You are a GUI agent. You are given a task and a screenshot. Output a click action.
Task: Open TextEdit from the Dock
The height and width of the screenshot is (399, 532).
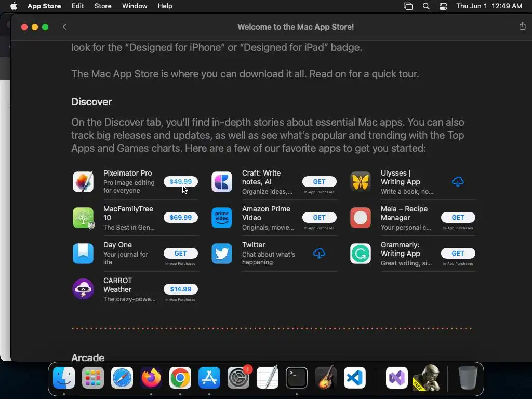268,378
